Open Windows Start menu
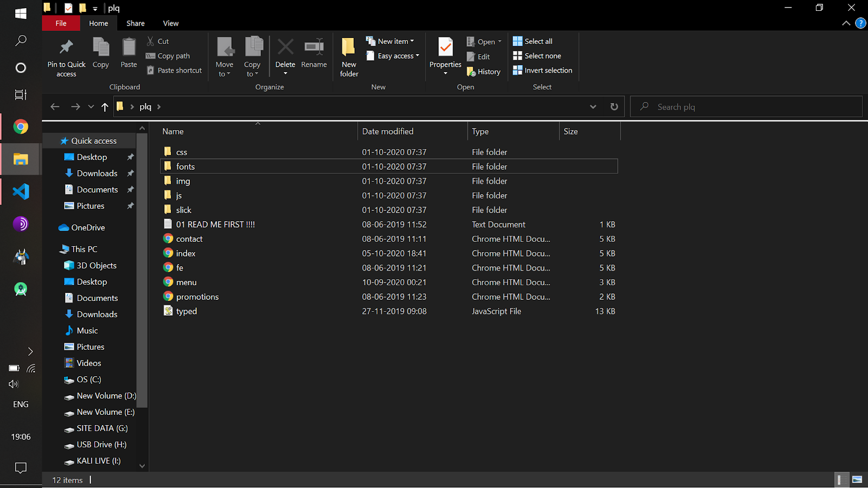The image size is (868, 488). pyautogui.click(x=21, y=14)
